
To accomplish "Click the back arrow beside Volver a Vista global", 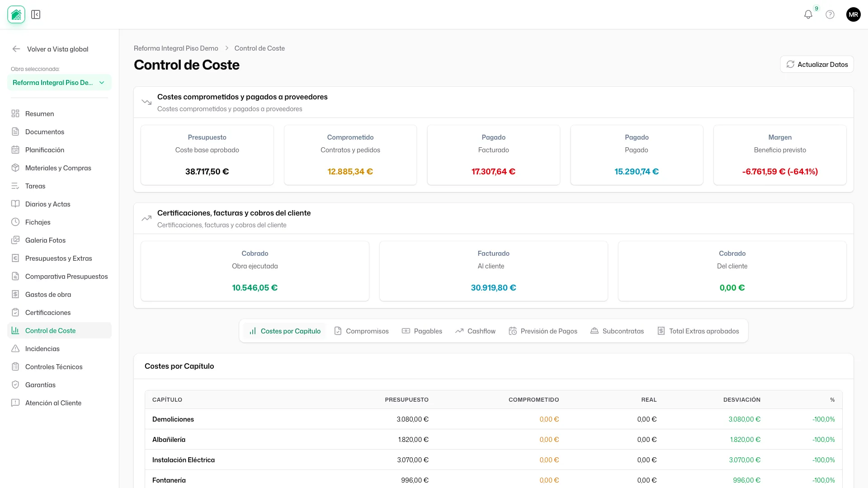I will click(x=16, y=49).
